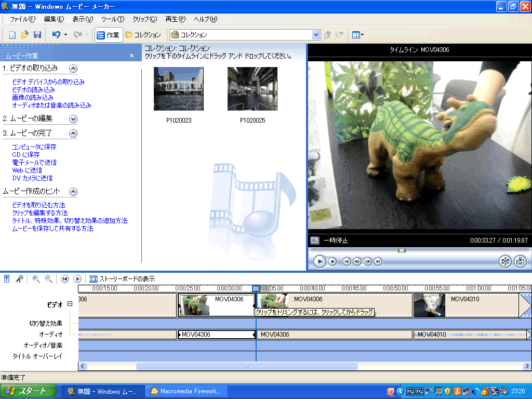Open the コレクション combo box dropdown
This screenshot has width=532, height=399.
pos(316,35)
